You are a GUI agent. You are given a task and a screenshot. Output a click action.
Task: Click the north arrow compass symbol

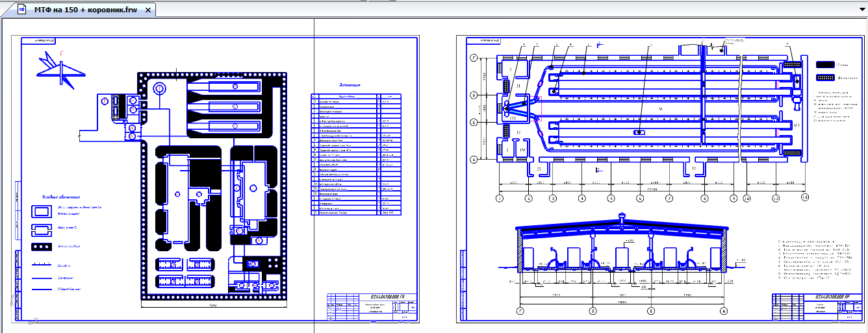pos(62,69)
